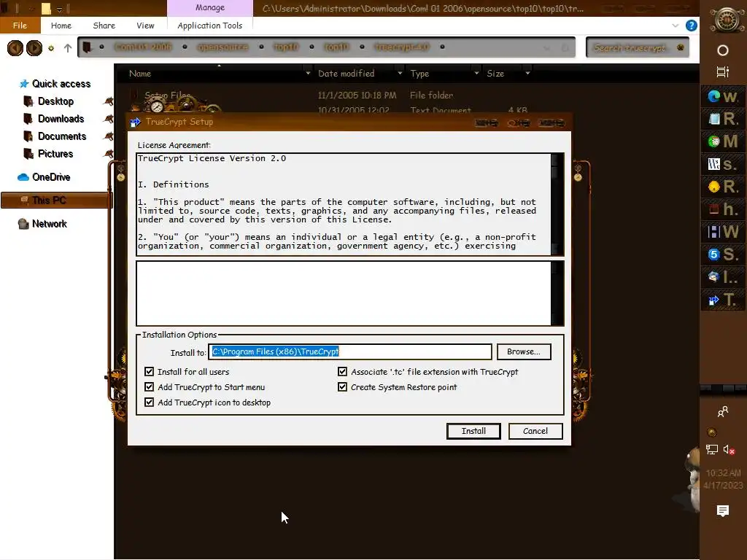
Task: Select the 'opensource' breadcrumb in address bar
Action: click(x=222, y=47)
